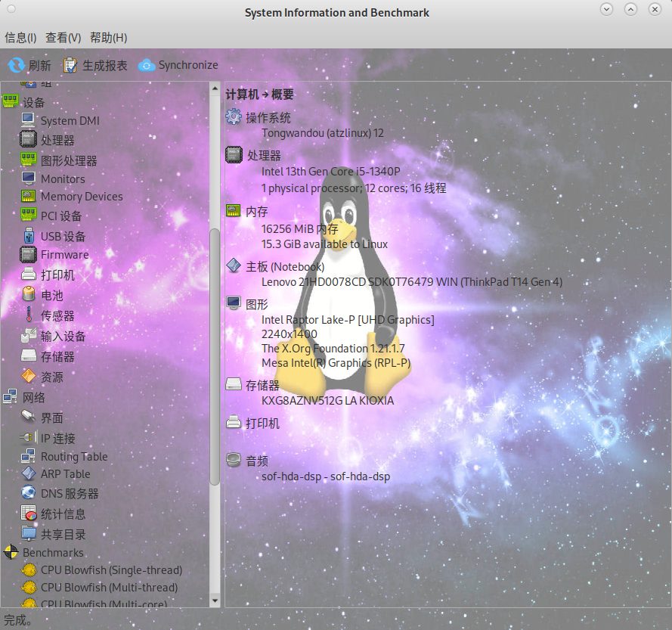Click The X.Org Foundation 1.21.1.7 text
The height and width of the screenshot is (630, 672).
click(x=333, y=349)
